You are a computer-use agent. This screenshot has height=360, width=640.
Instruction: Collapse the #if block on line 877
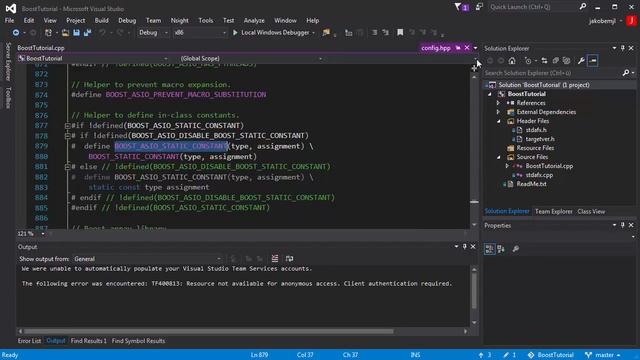click(x=67, y=126)
